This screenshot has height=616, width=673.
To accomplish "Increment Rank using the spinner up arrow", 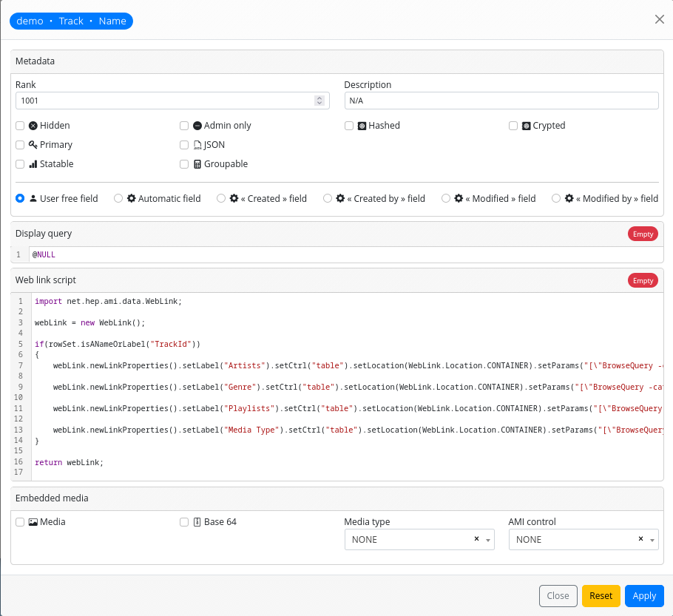I will click(x=319, y=98).
